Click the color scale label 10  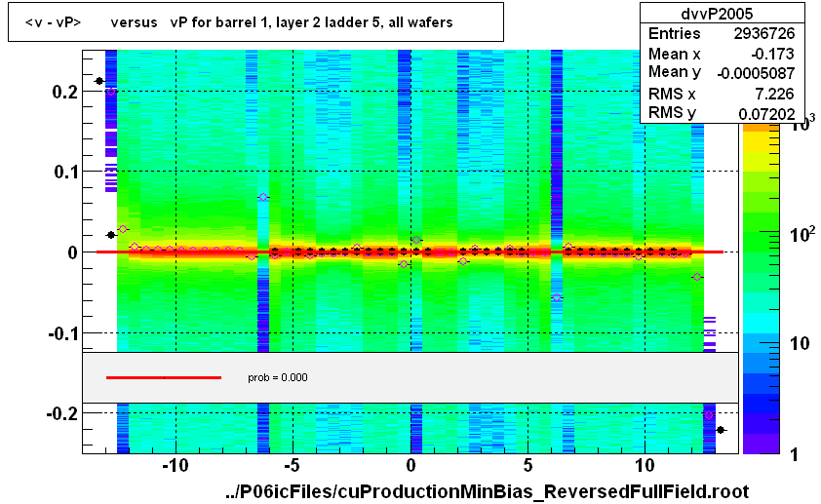(799, 344)
